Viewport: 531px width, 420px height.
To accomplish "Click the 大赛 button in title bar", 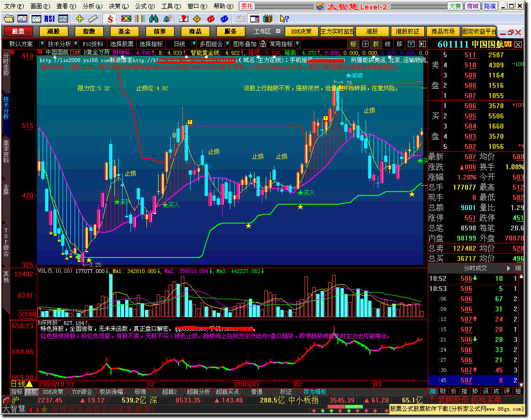I will coord(455,6).
